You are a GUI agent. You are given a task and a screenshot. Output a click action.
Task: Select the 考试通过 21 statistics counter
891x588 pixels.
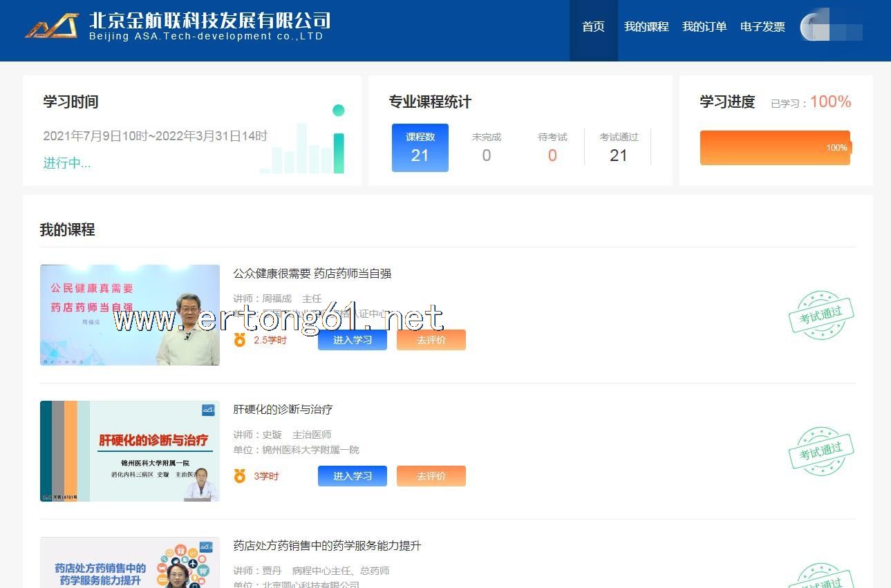619,147
